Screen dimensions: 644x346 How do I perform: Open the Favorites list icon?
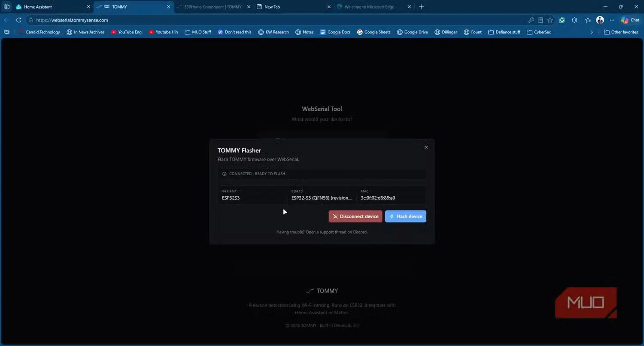[588, 20]
